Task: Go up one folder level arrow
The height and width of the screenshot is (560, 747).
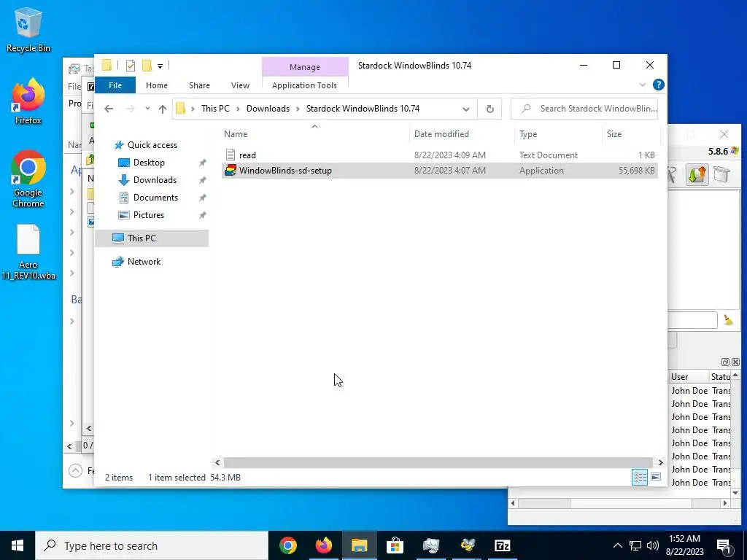Action: [x=163, y=109]
